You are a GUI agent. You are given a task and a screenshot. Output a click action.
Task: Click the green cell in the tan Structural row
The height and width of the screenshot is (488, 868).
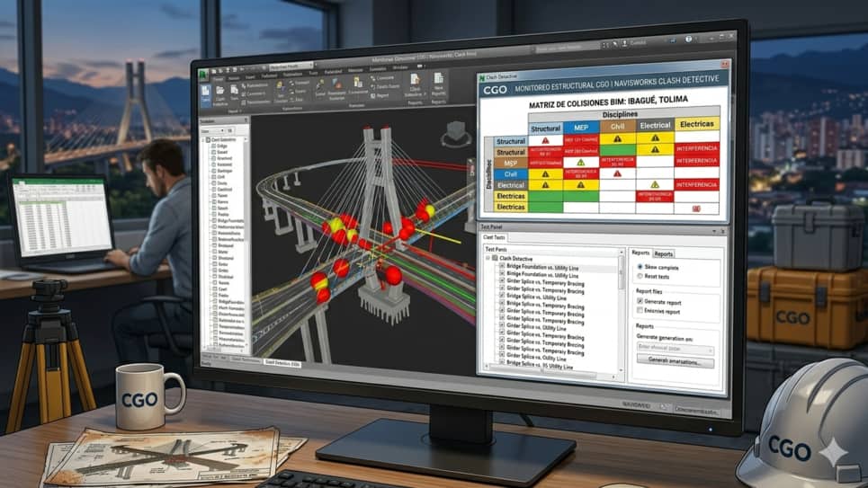pyautogui.click(x=617, y=150)
